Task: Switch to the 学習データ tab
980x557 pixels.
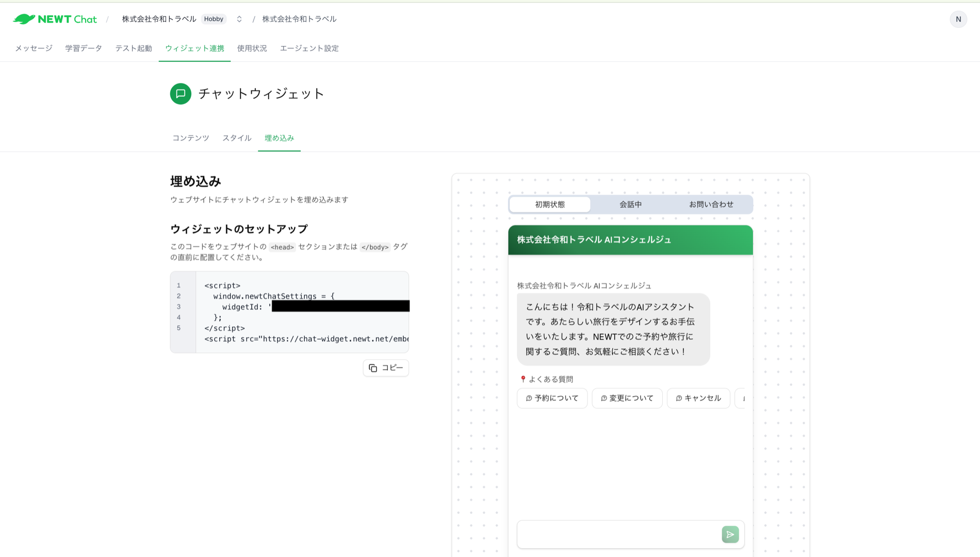Action: (83, 48)
